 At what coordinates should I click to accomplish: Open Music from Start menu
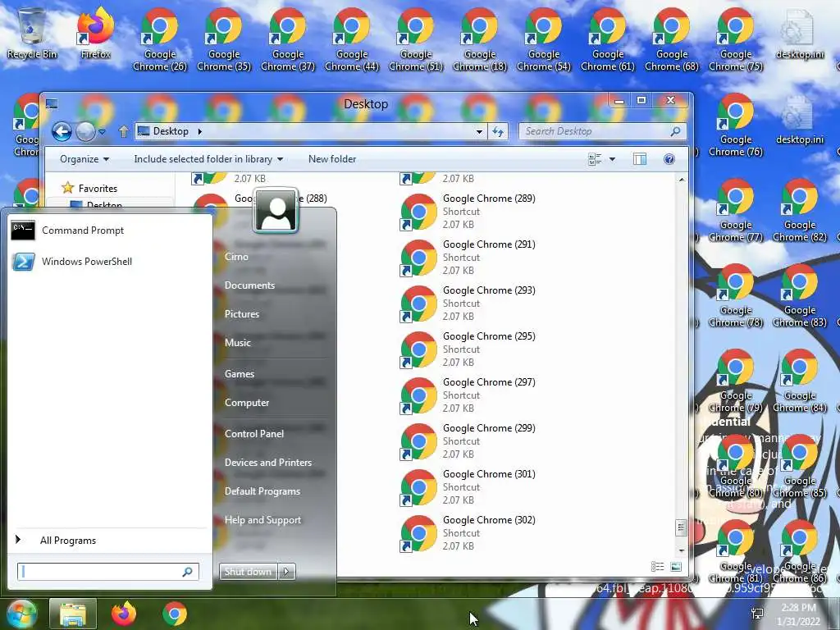point(237,343)
